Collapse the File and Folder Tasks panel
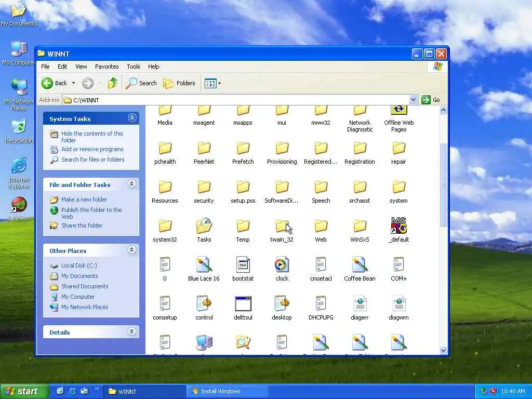 point(132,184)
